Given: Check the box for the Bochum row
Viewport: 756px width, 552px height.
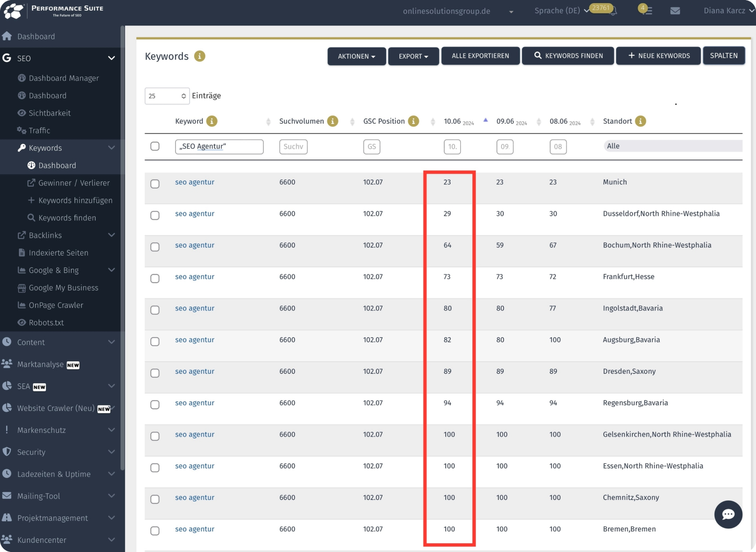Looking at the screenshot, I should (155, 247).
